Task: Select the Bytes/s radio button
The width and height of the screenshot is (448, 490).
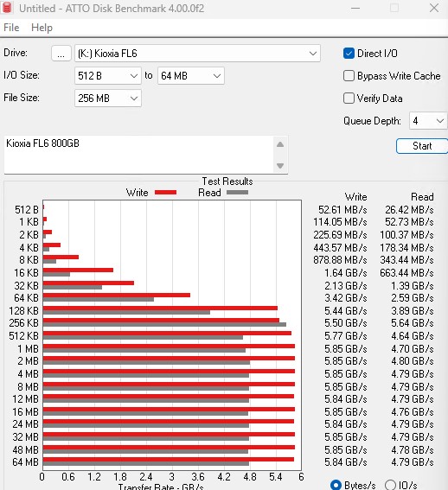Action: [x=336, y=485]
